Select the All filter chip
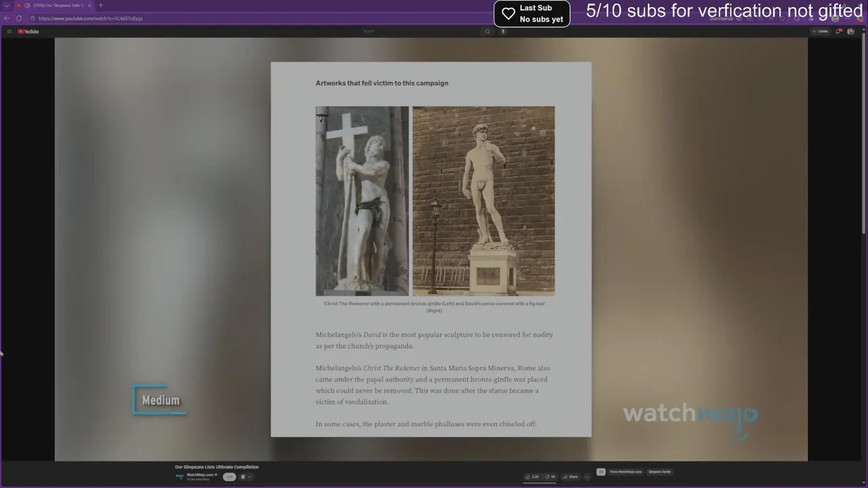The image size is (868, 488). tap(601, 472)
